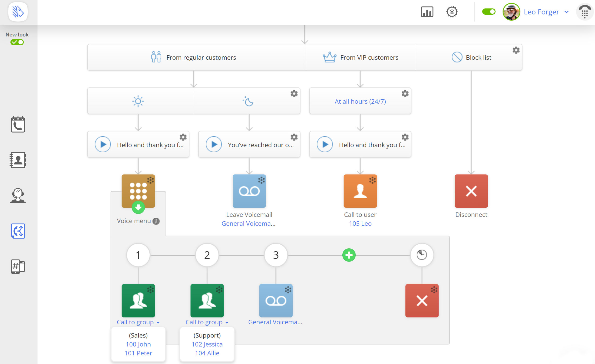Expand the From VIP customers branch
This screenshot has width=595, height=364.
click(360, 57)
